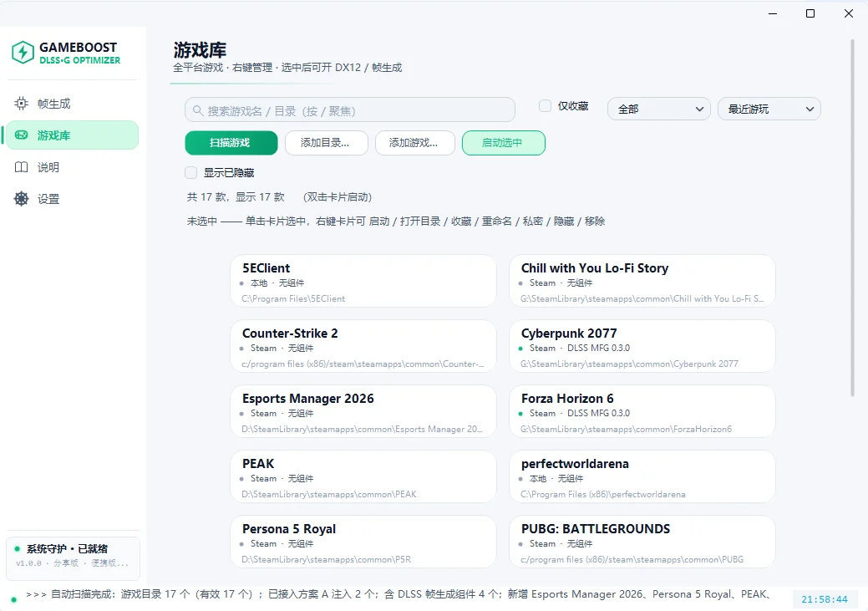The width and height of the screenshot is (868, 611).
Task: Maximize the application window
Action: [810, 13]
